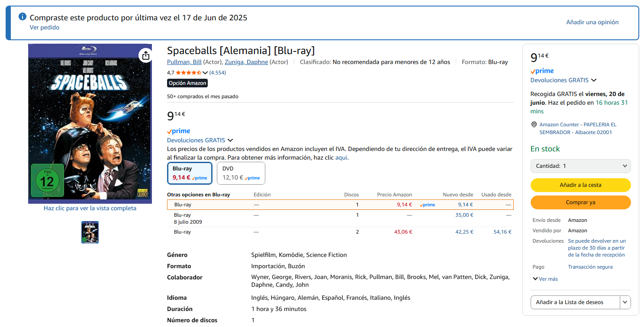Open the Cantidad quantity dropdown
This screenshot has width=644, height=327.
[x=581, y=166]
